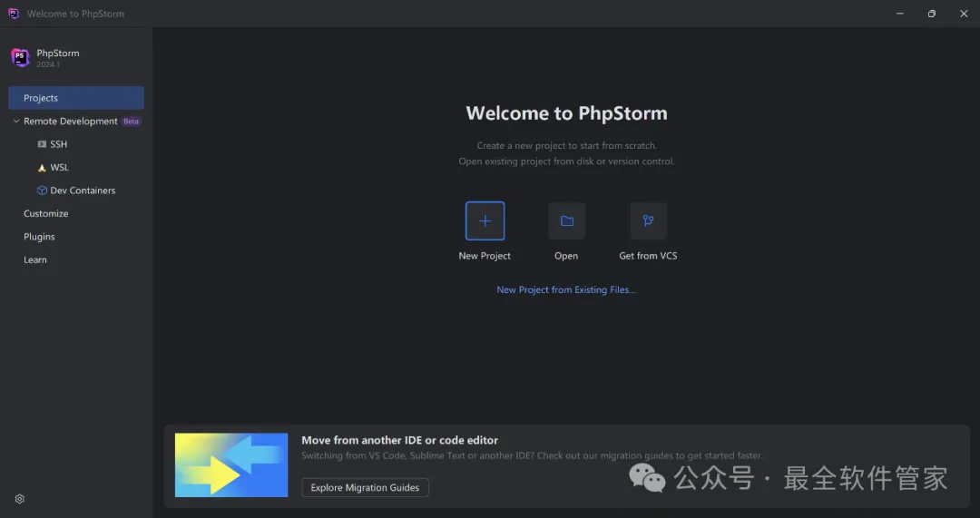Click the migration banner arrows thumbnail
This screenshot has height=518, width=980.
click(x=231, y=464)
